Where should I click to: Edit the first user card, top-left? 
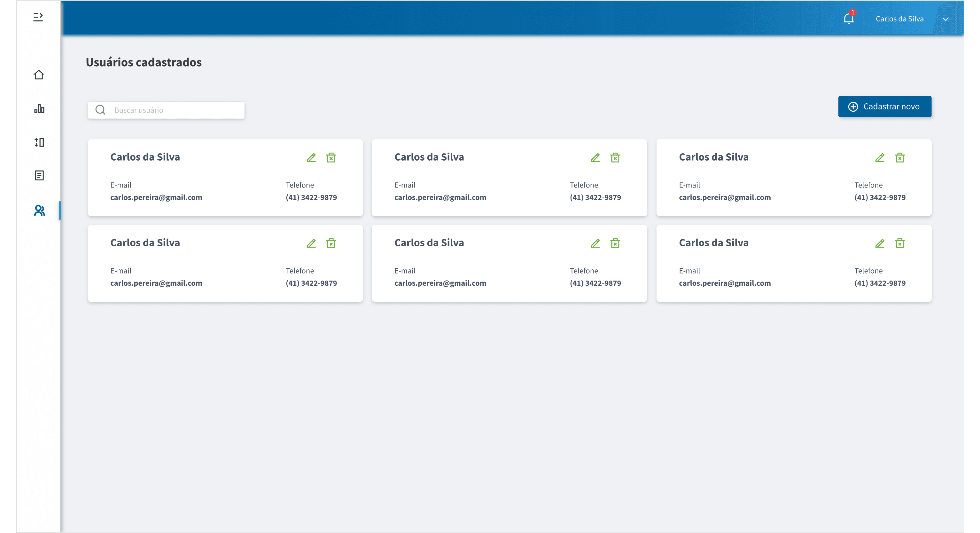click(x=311, y=158)
